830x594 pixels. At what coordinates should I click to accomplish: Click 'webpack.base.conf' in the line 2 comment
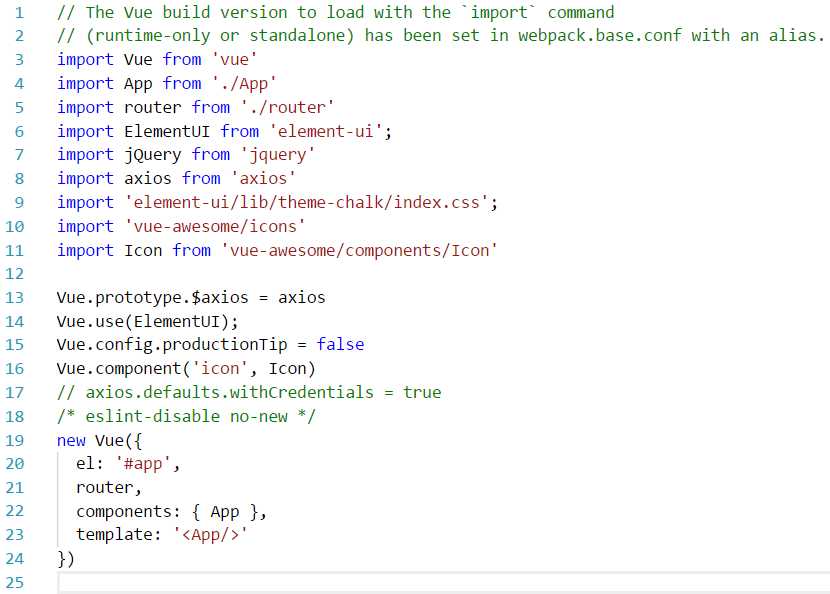tap(600, 35)
